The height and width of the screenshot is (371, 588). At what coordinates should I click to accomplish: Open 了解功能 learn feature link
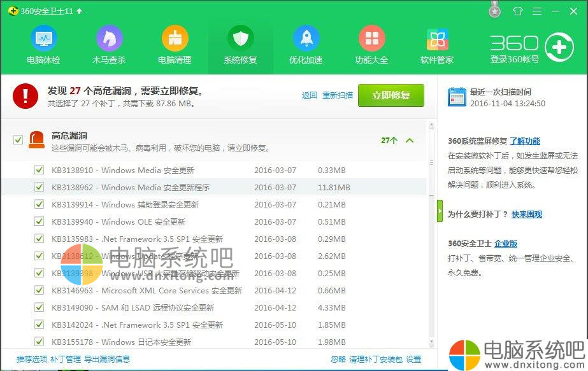point(525,141)
